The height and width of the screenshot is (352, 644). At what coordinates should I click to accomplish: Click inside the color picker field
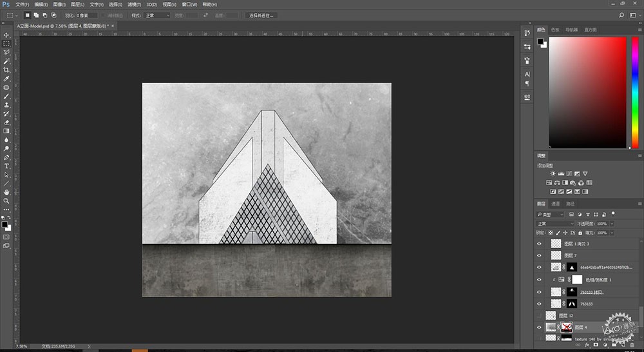coord(587,92)
